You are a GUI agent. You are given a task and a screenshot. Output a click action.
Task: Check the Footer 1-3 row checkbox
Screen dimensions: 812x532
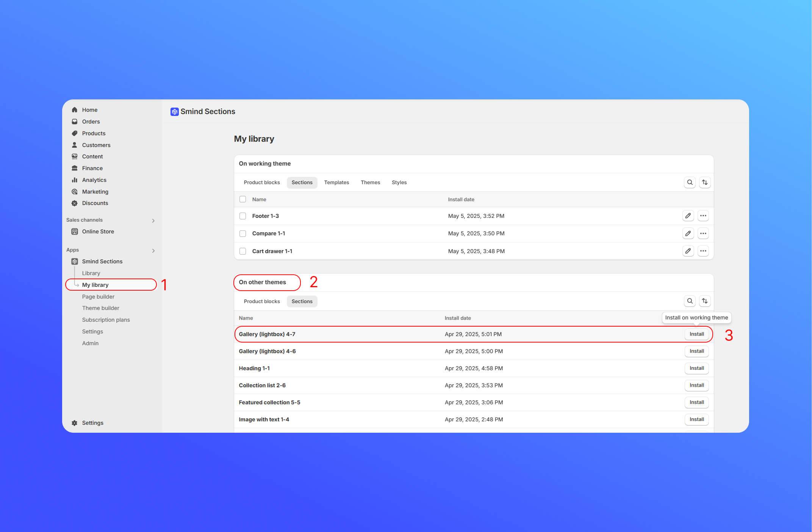coord(243,216)
